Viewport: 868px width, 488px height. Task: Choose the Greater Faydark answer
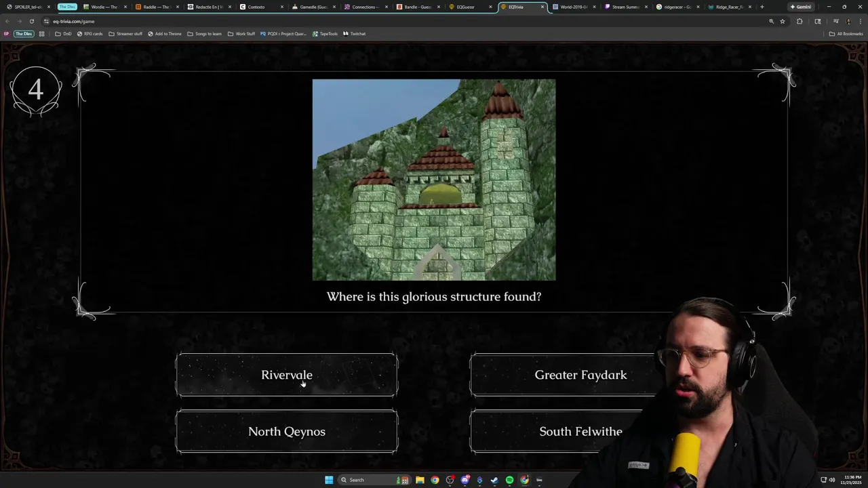tap(580, 375)
